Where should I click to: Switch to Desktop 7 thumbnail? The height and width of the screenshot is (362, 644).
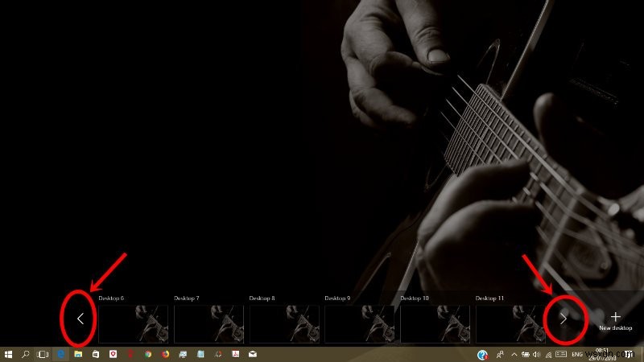tap(208, 324)
